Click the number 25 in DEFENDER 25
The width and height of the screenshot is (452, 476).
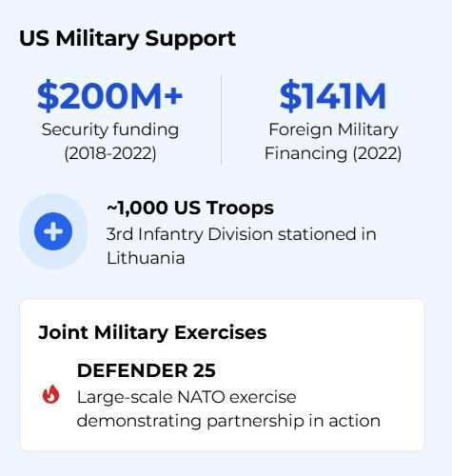click(x=205, y=370)
